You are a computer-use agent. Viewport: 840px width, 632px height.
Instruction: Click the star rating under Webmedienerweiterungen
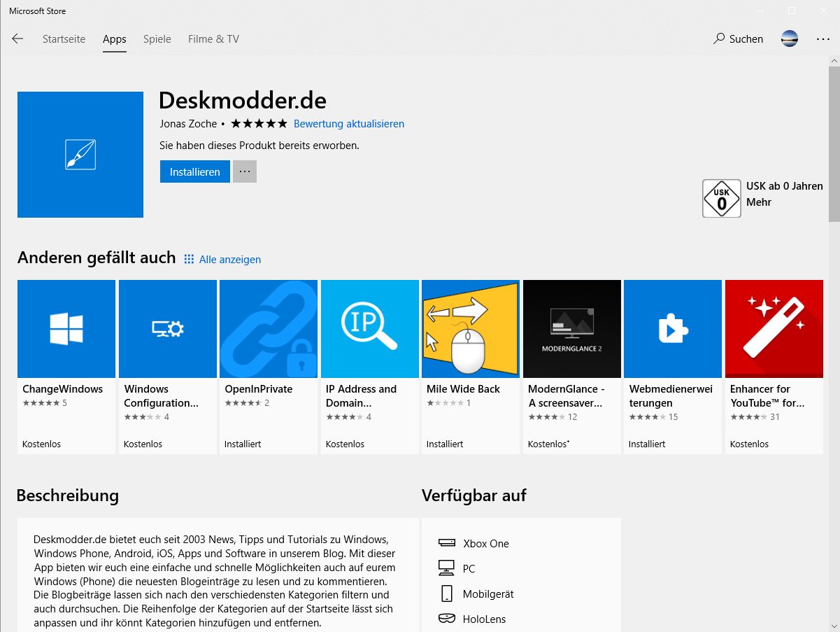[648, 417]
